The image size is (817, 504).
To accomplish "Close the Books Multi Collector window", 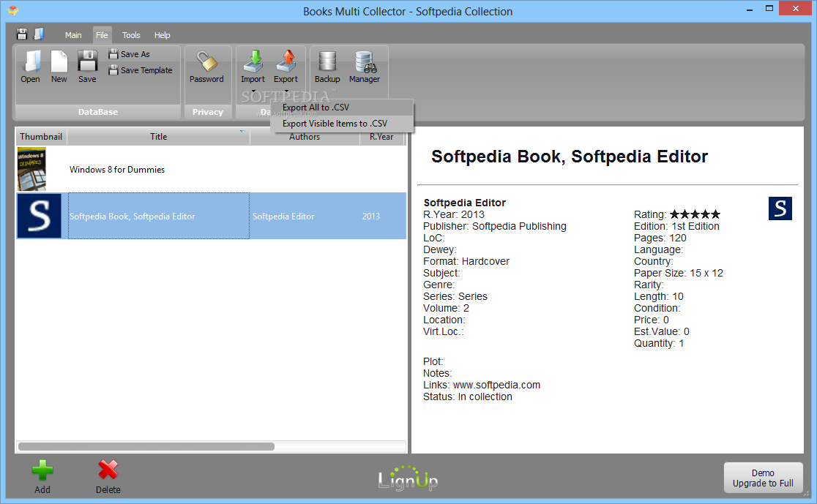I will coord(796,8).
